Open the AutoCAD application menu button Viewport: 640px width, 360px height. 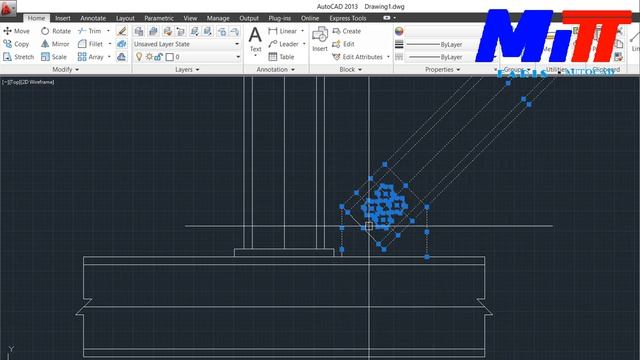pyautogui.click(x=8, y=8)
